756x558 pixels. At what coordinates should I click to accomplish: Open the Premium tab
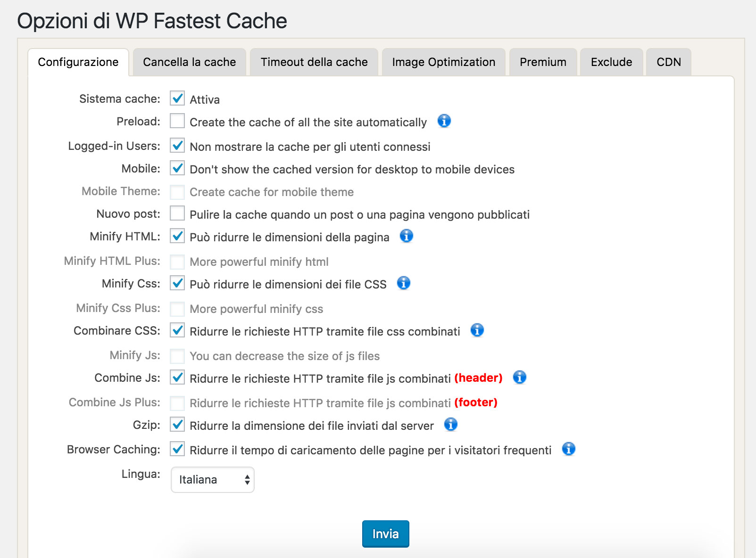tap(543, 62)
